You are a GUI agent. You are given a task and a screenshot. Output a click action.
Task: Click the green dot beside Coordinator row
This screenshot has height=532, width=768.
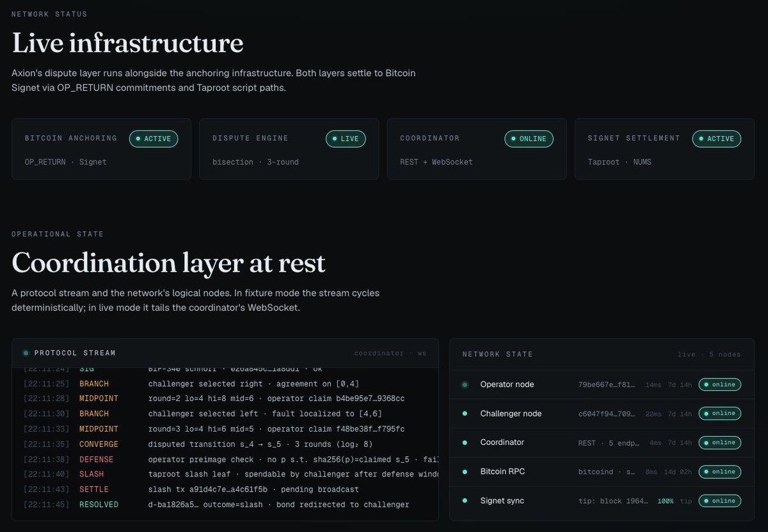pyautogui.click(x=465, y=442)
